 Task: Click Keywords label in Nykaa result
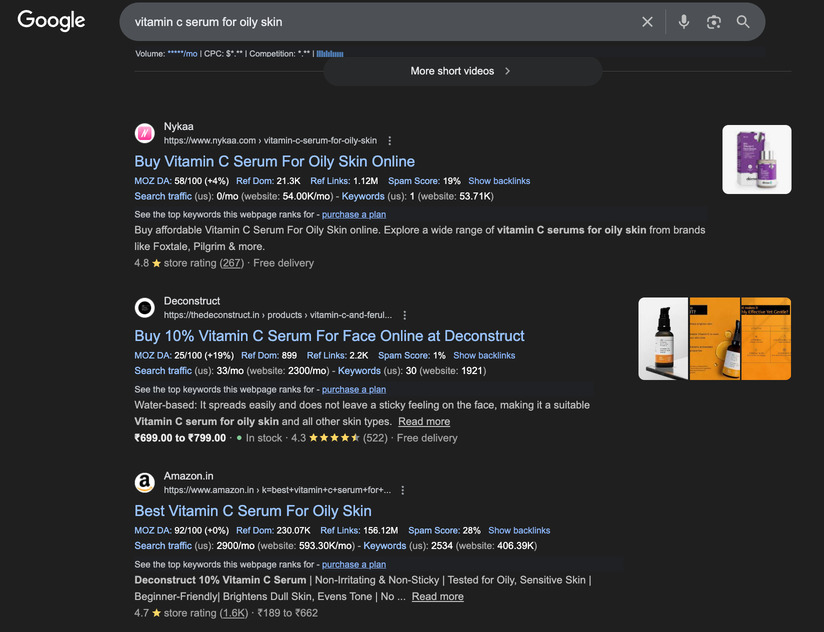click(363, 196)
